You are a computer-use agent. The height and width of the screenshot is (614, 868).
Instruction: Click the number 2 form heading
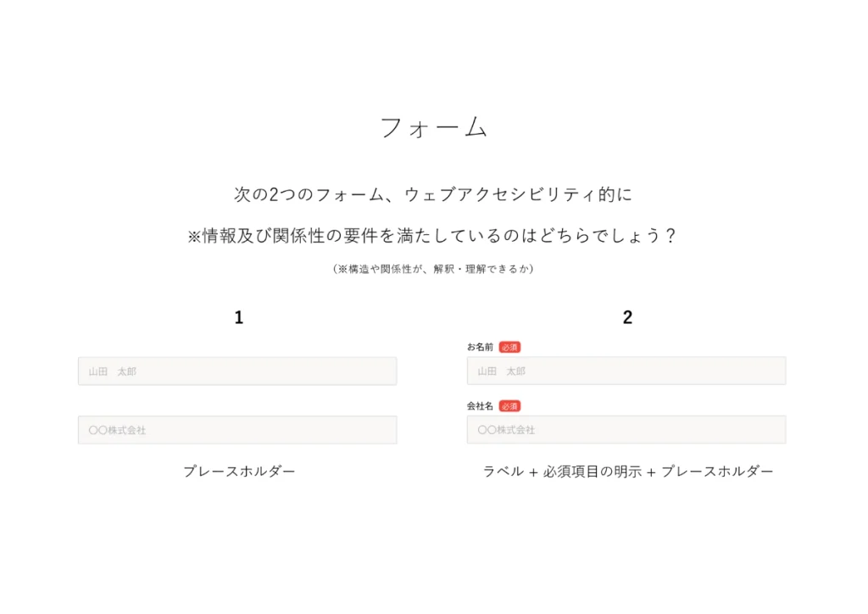coord(627,317)
